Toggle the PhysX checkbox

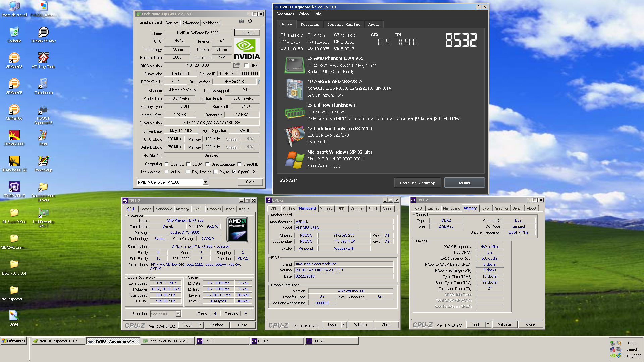pyautogui.click(x=215, y=172)
